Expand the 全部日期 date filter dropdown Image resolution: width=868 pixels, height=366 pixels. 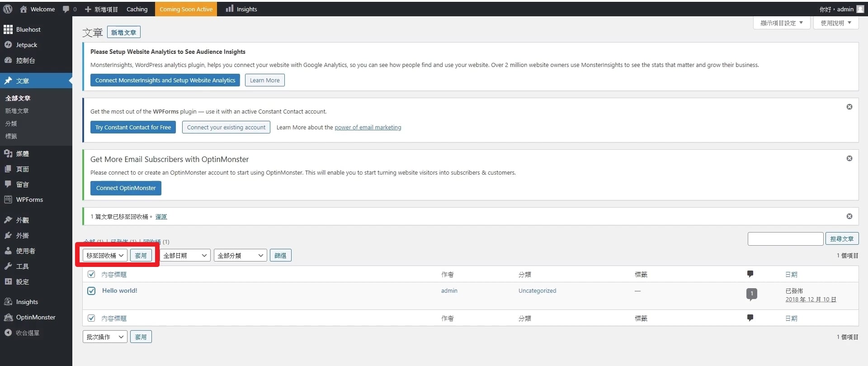point(185,256)
